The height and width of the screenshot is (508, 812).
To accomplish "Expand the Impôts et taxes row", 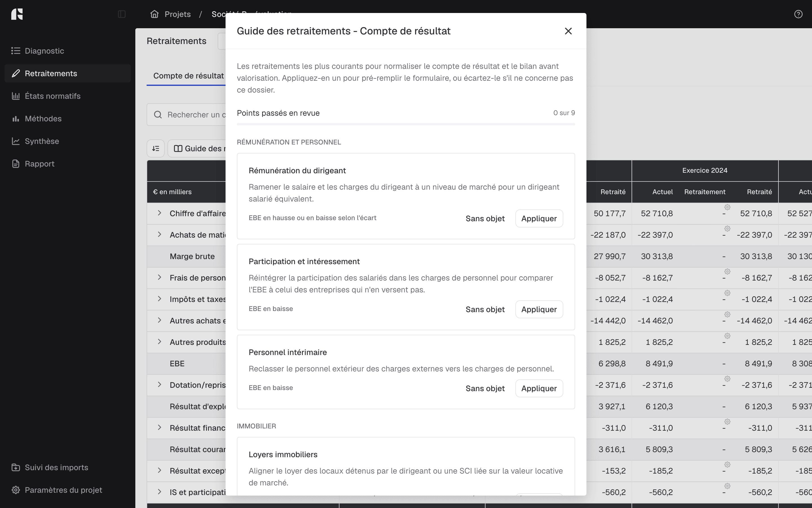I will 160,299.
